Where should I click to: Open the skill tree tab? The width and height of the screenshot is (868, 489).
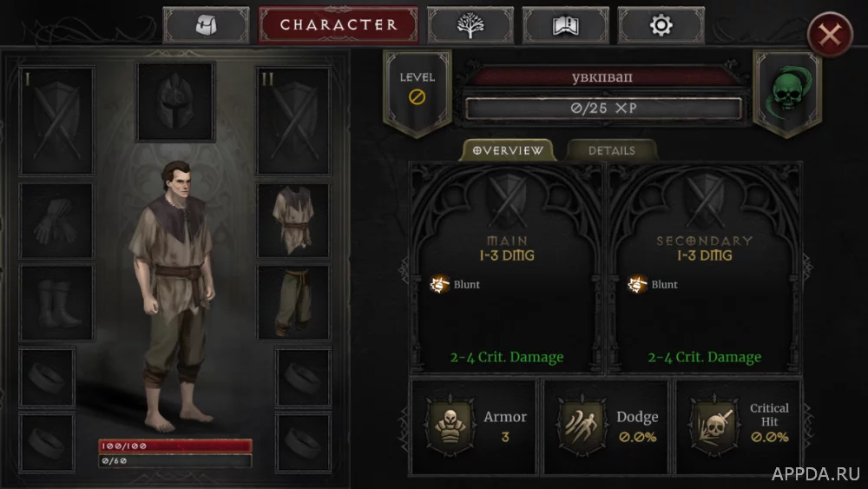(x=470, y=25)
